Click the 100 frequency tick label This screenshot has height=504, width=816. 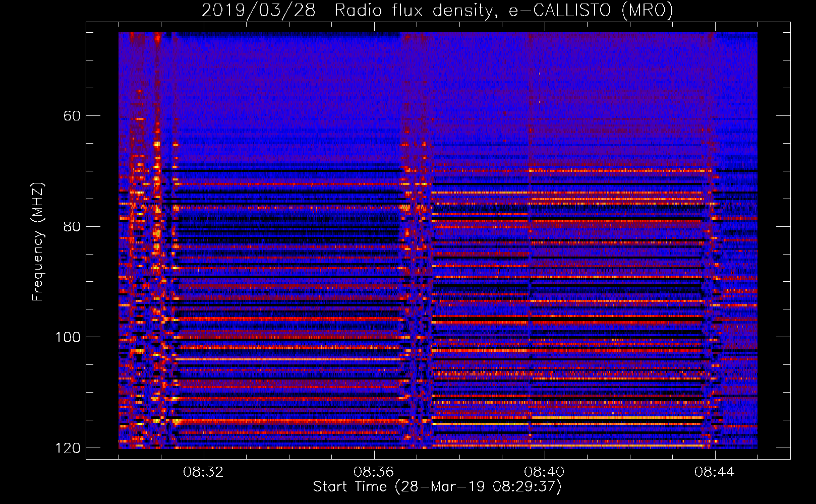coord(68,337)
